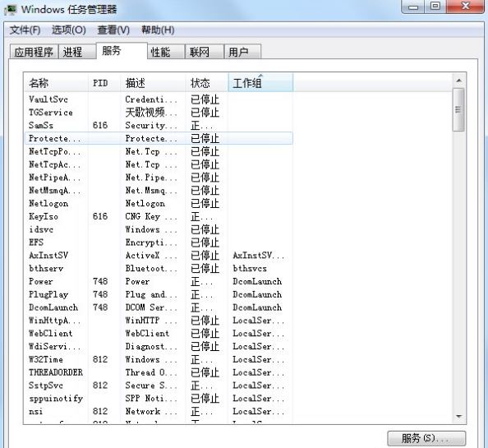
Task: Switch to the 性能 tab
Action: (x=166, y=52)
